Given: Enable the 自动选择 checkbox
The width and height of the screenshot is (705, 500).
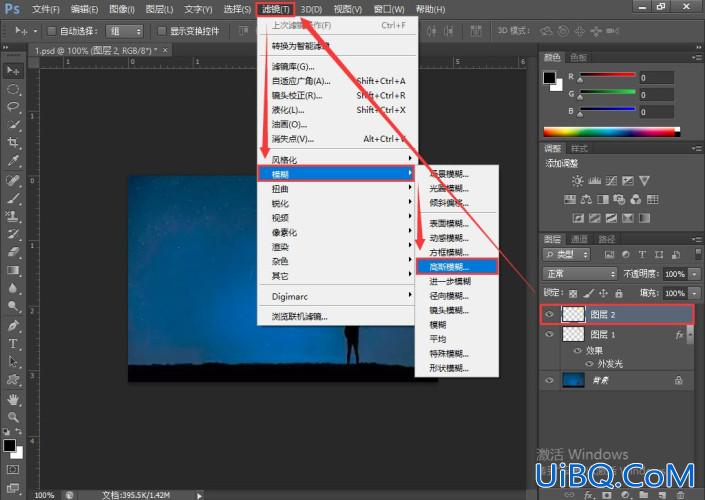Looking at the screenshot, I should (52, 31).
